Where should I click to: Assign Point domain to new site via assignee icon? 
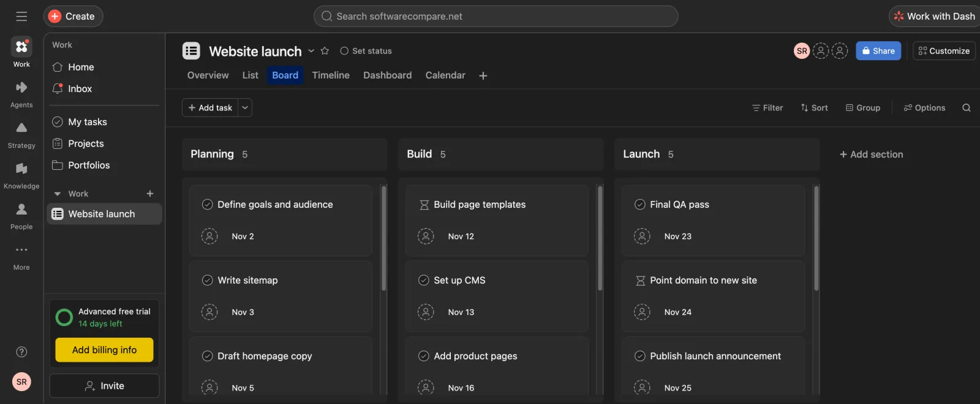coord(642,312)
